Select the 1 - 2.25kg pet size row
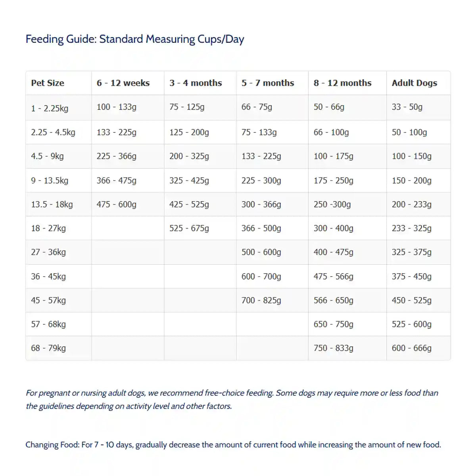 (x=50, y=108)
